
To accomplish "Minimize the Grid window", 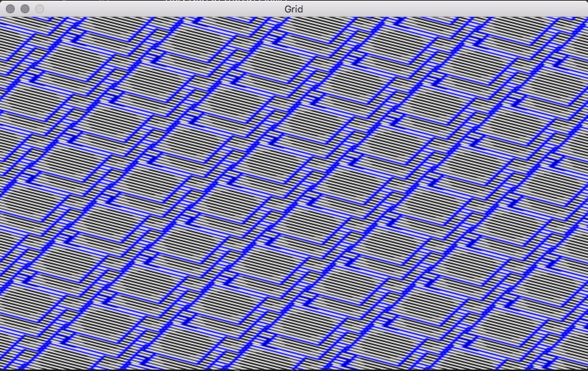I will pos(25,9).
